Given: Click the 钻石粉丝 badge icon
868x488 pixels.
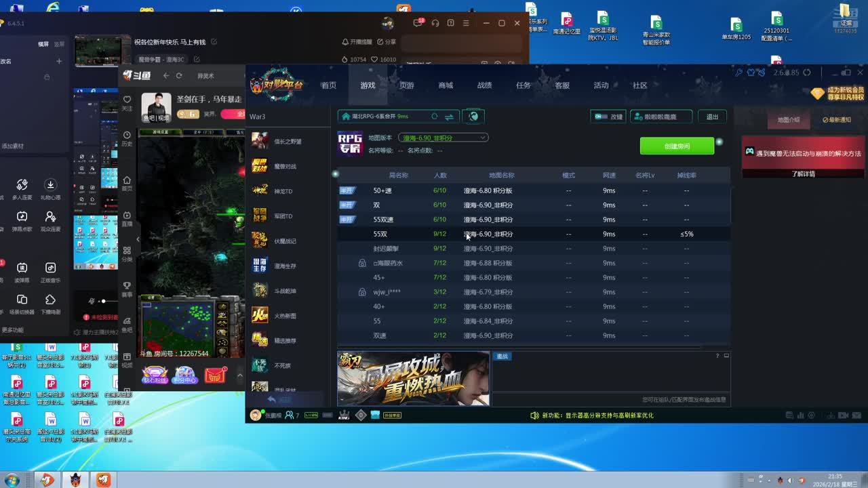Looking at the screenshot, I should tap(155, 375).
